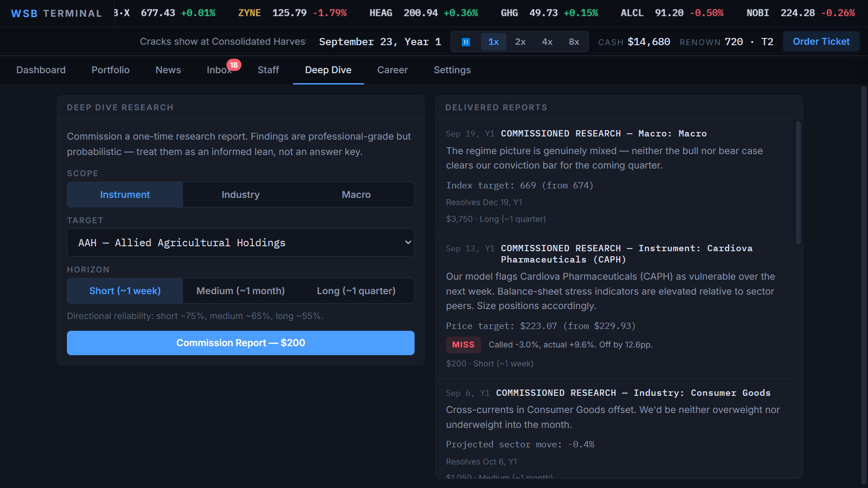Open the AAH target dropdown
Screen dimensions: 868x488
[241, 243]
